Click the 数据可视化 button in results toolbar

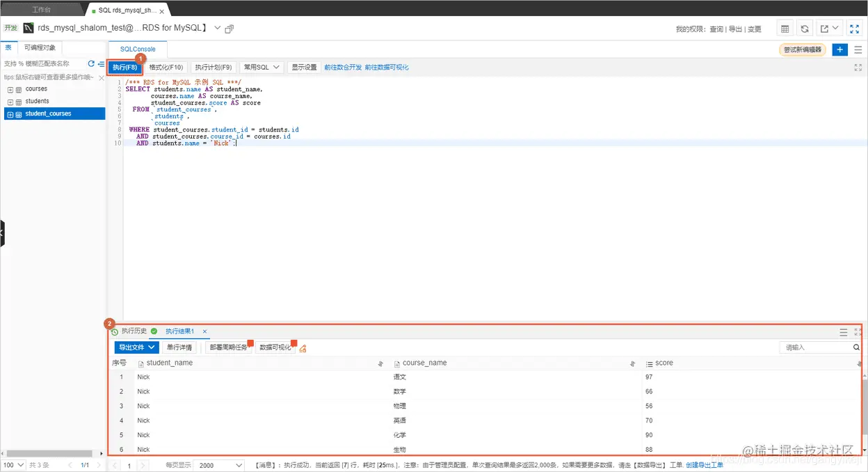pos(275,347)
